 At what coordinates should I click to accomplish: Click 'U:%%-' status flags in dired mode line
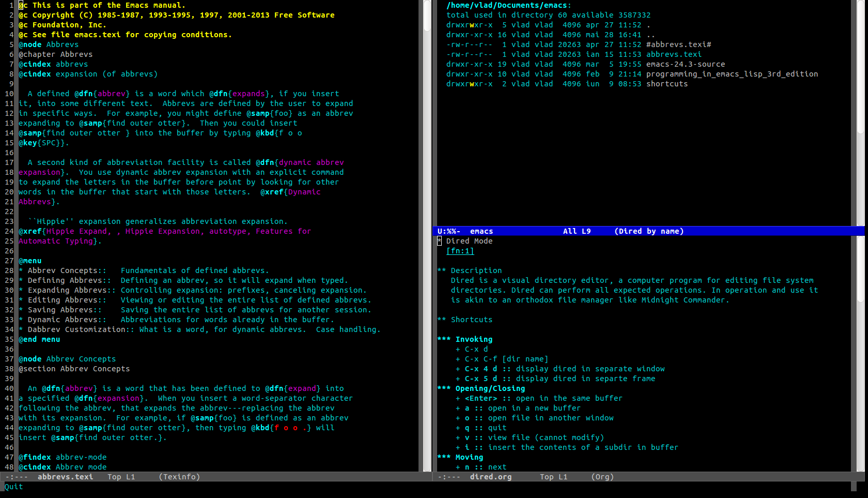pyautogui.click(x=448, y=231)
